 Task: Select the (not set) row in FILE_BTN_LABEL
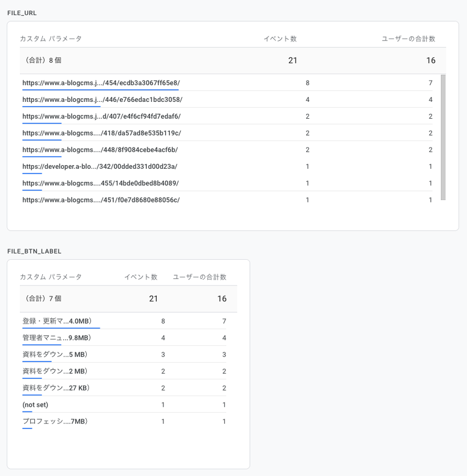(35, 405)
